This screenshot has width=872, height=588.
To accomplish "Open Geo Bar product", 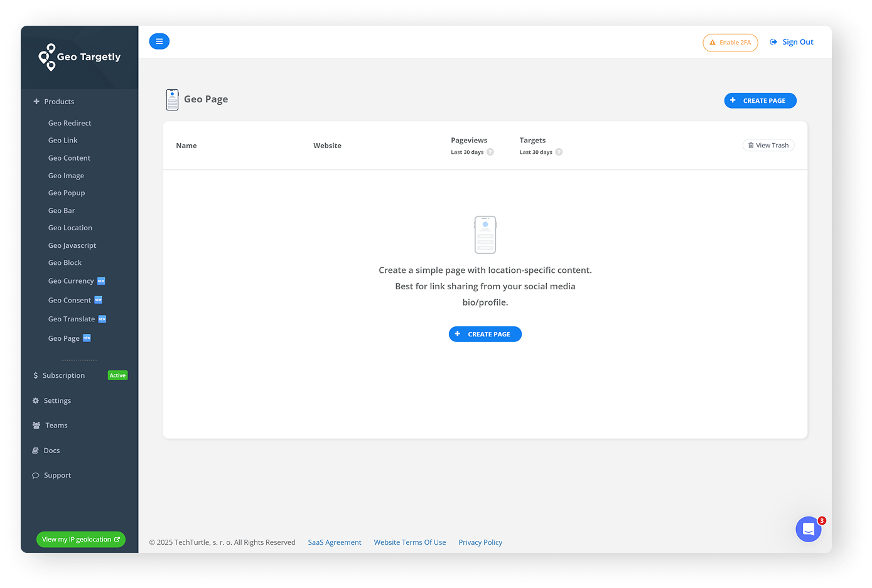I will click(x=62, y=211).
